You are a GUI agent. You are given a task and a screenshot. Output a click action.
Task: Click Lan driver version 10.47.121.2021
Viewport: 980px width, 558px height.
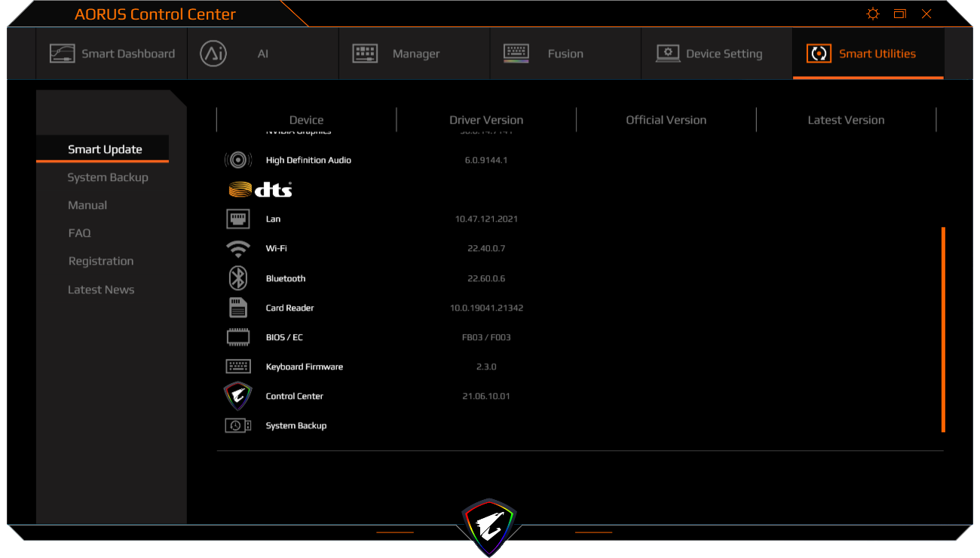pos(486,219)
